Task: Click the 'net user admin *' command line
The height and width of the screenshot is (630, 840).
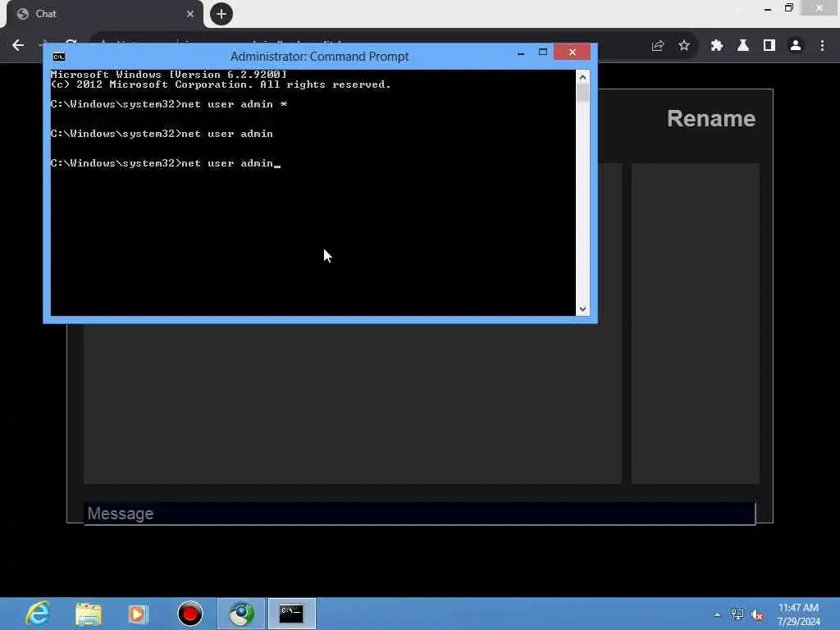Action: tap(169, 104)
